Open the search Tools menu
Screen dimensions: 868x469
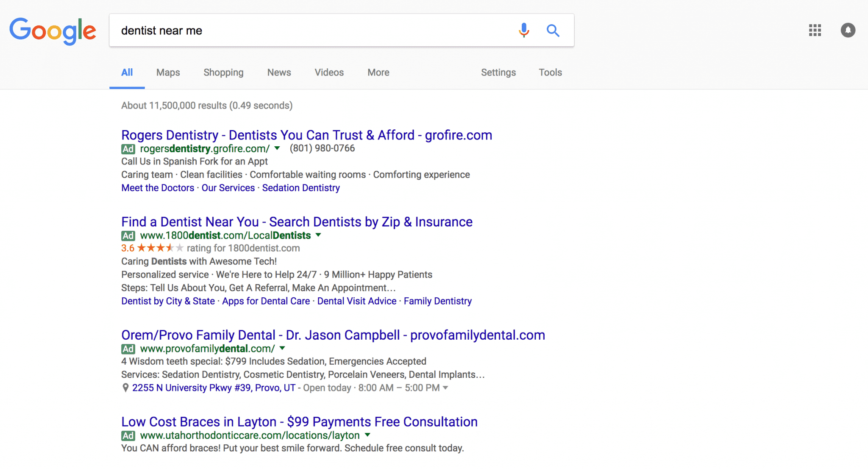click(550, 73)
